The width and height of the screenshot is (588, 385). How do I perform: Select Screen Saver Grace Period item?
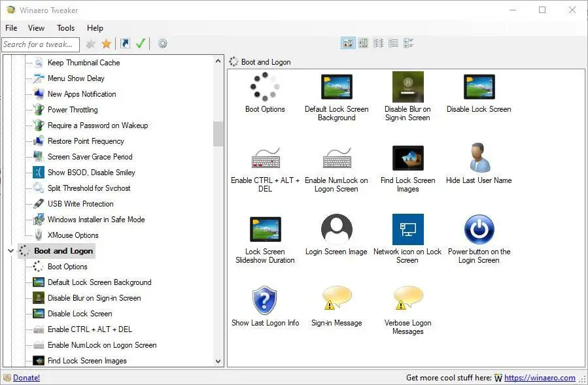point(90,157)
